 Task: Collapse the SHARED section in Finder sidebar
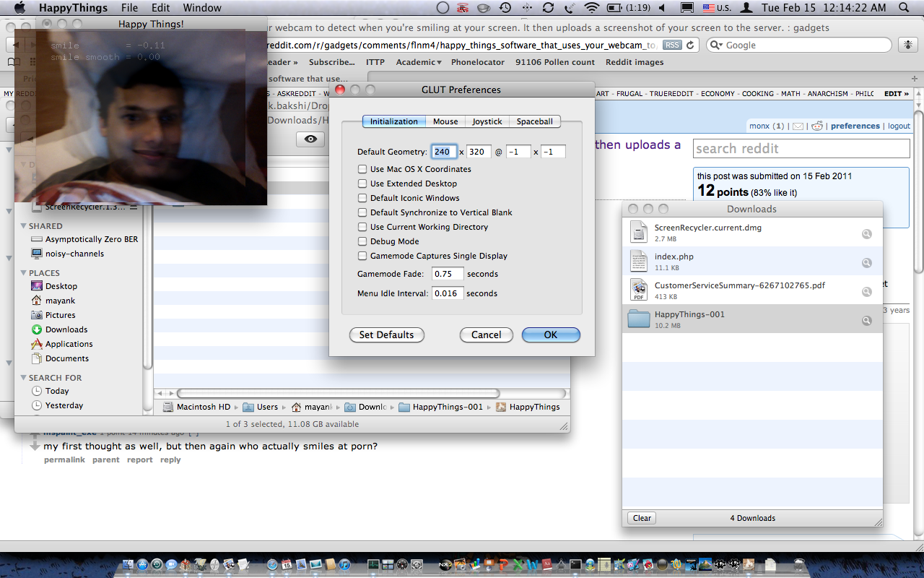tap(23, 226)
